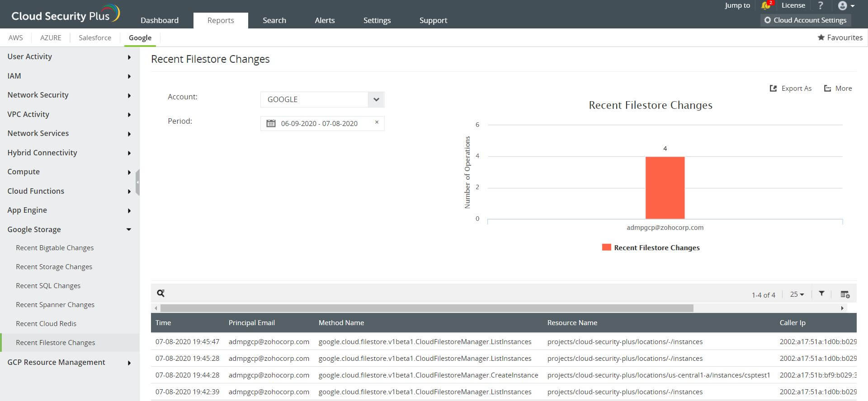Screen dimensions: 868x401
Task: Open Recent Cloud Redis report
Action: click(x=46, y=324)
